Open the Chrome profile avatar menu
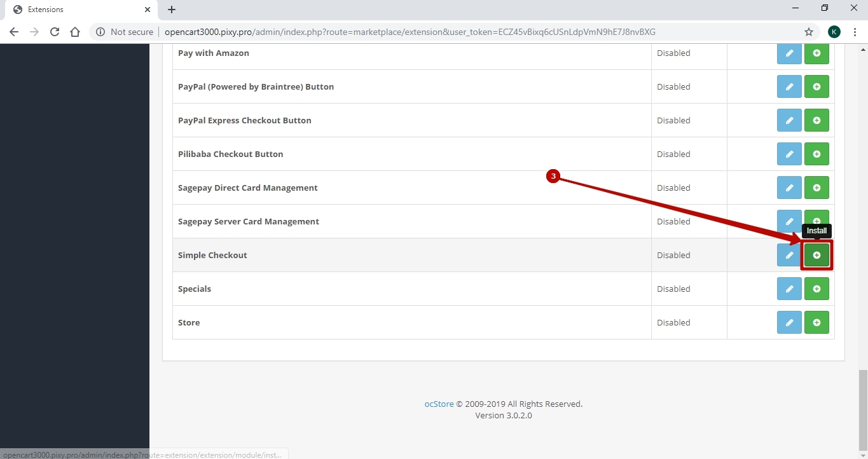This screenshot has width=868, height=459. click(834, 32)
